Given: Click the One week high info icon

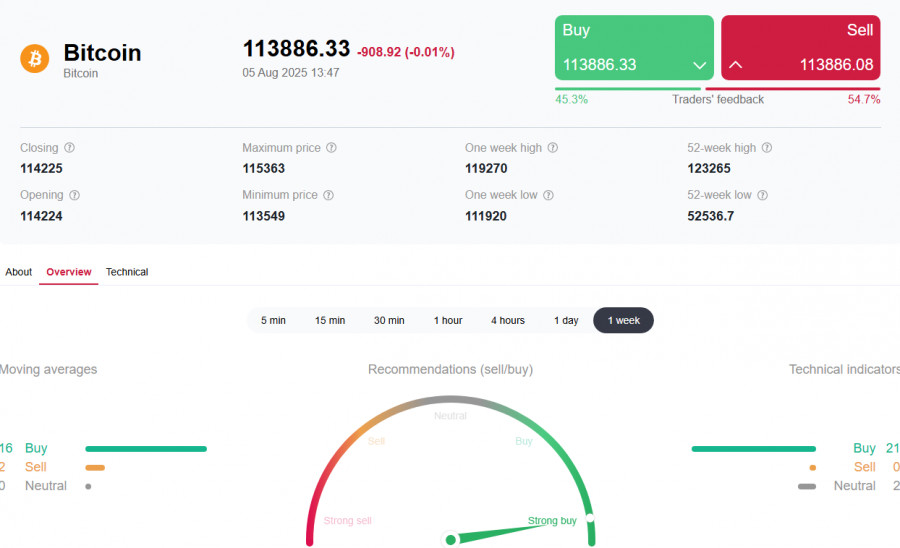Looking at the screenshot, I should (553, 147).
